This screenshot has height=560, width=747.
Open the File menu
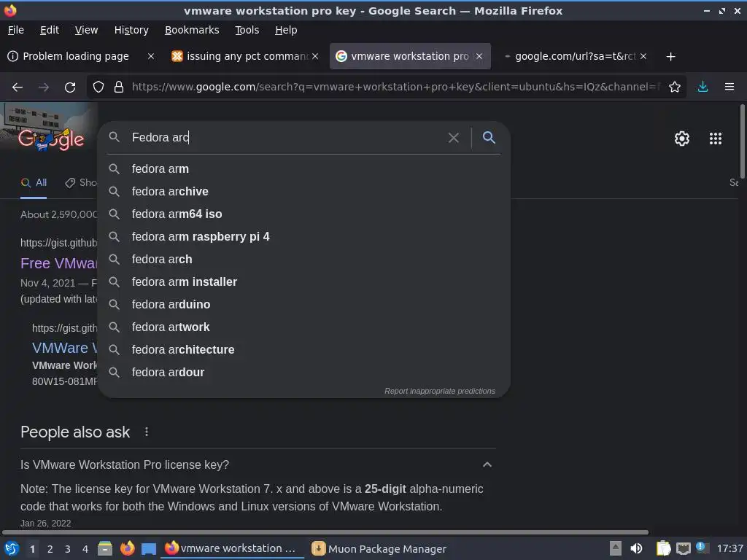pos(16,30)
